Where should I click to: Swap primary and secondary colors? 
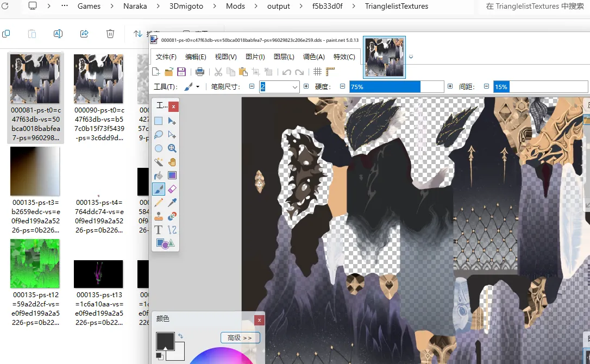180,336
